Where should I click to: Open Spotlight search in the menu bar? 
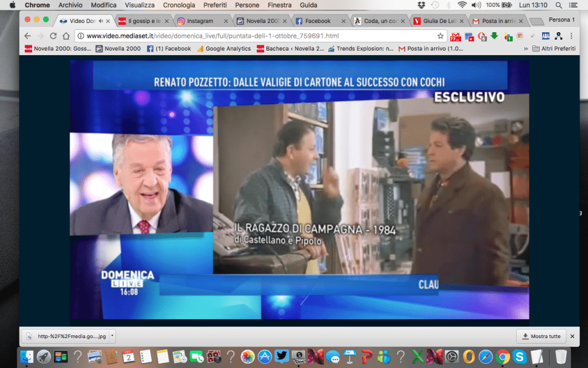coord(559,5)
